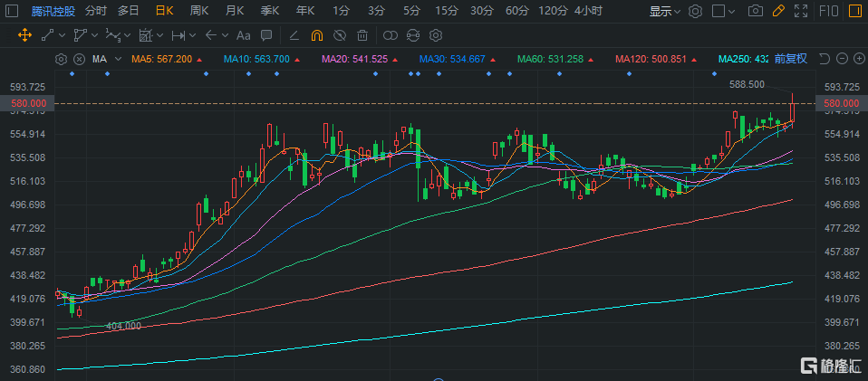This screenshot has width=868, height=381.
Task: Toggle the orange pencil drawing toolbar
Action: [x=777, y=12]
